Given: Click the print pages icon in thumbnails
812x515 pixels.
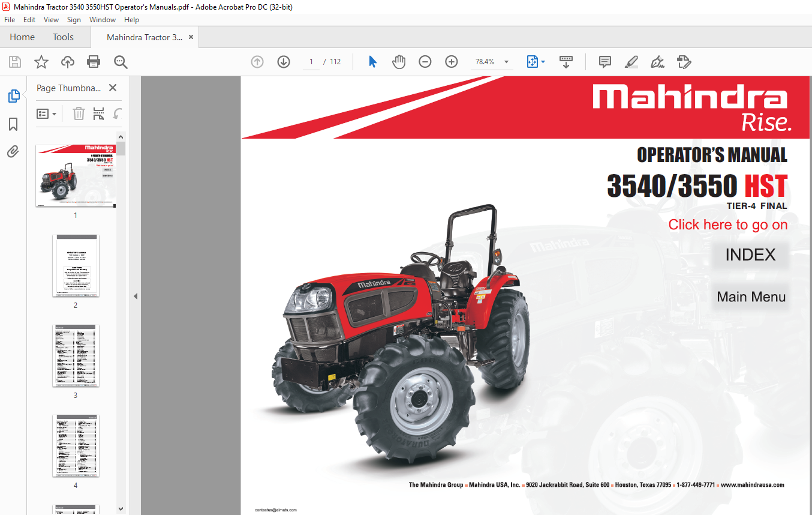Looking at the screenshot, I should coord(99,113).
